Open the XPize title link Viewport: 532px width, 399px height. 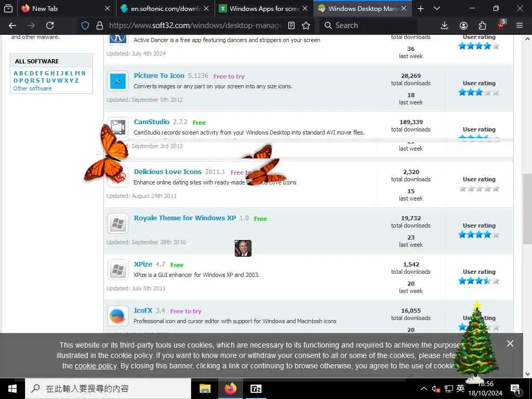tap(143, 264)
